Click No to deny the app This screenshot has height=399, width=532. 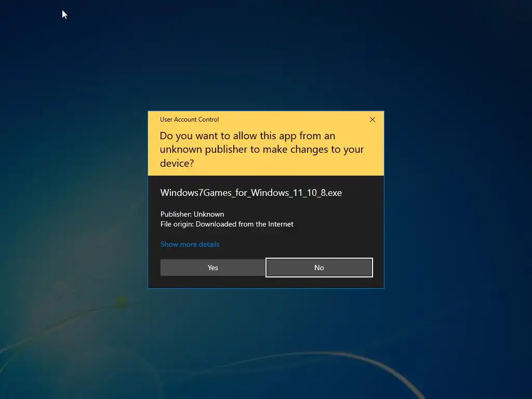(x=319, y=268)
